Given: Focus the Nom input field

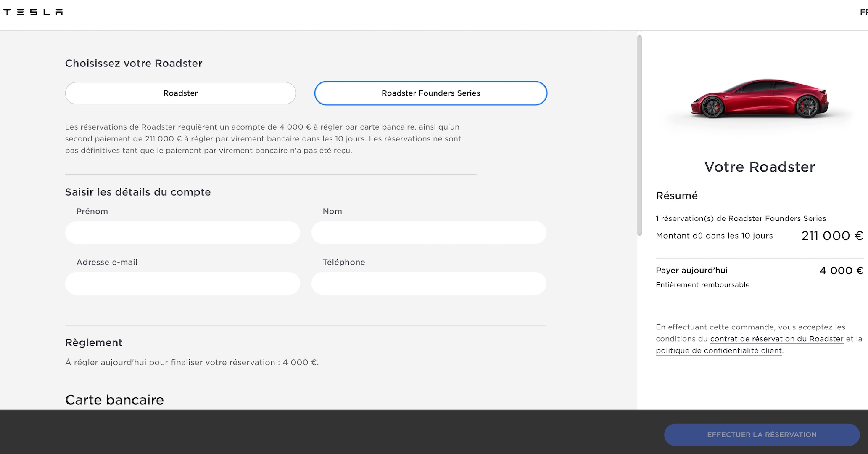Looking at the screenshot, I should click(x=429, y=232).
